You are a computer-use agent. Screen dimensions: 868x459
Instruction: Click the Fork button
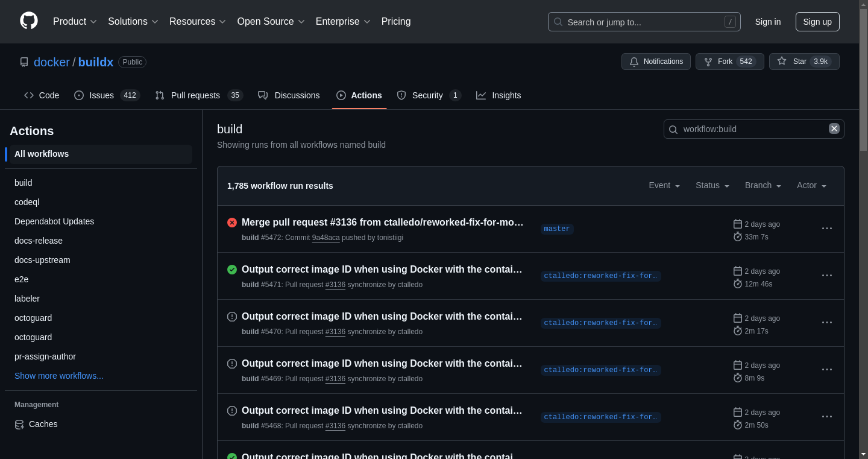click(729, 62)
